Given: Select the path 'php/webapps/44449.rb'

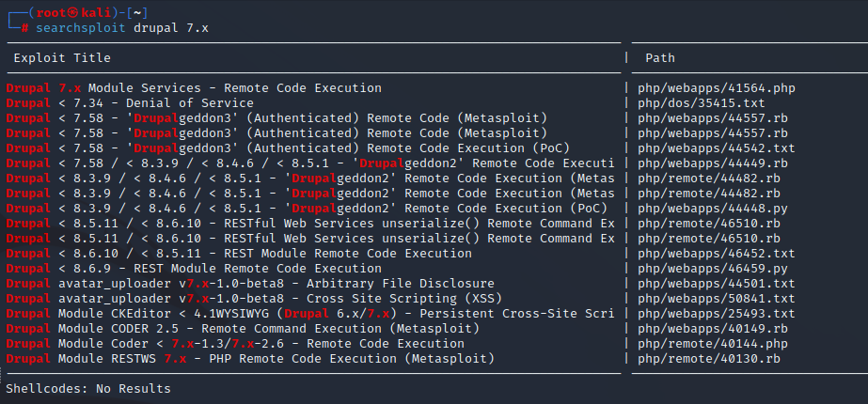Looking at the screenshot, I should pyautogui.click(x=713, y=163).
